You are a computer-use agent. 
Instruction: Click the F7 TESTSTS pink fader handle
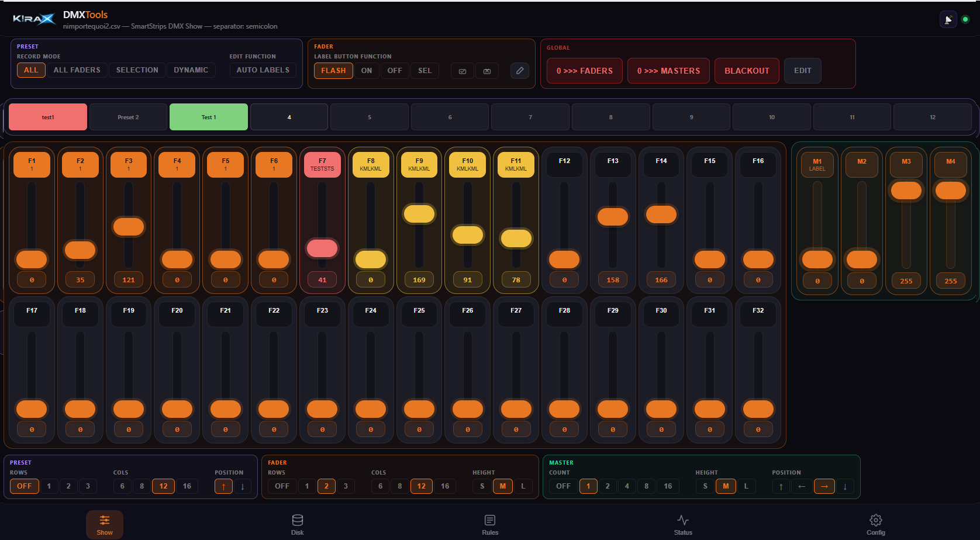pyautogui.click(x=322, y=248)
